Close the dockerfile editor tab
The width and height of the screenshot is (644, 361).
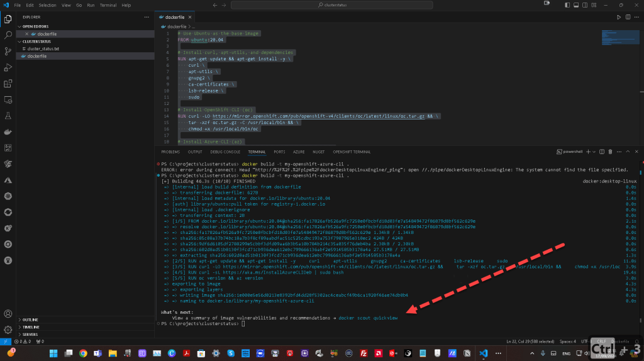[x=190, y=17]
